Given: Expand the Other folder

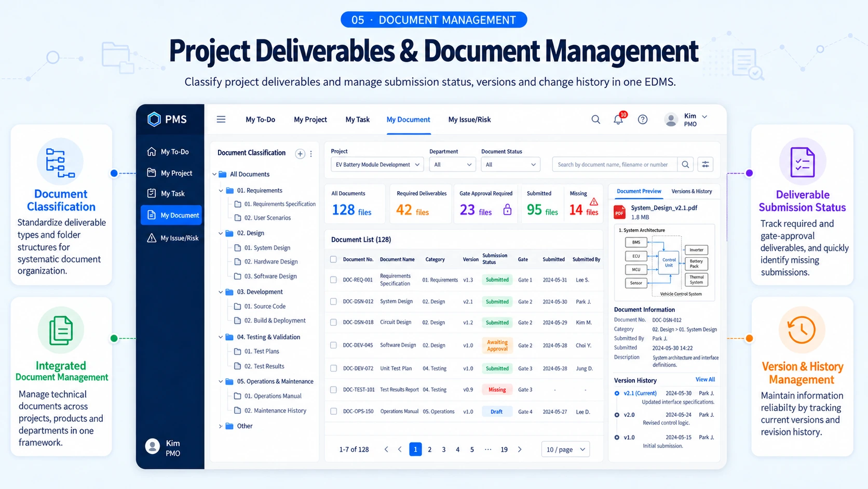Looking at the screenshot, I should (221, 426).
